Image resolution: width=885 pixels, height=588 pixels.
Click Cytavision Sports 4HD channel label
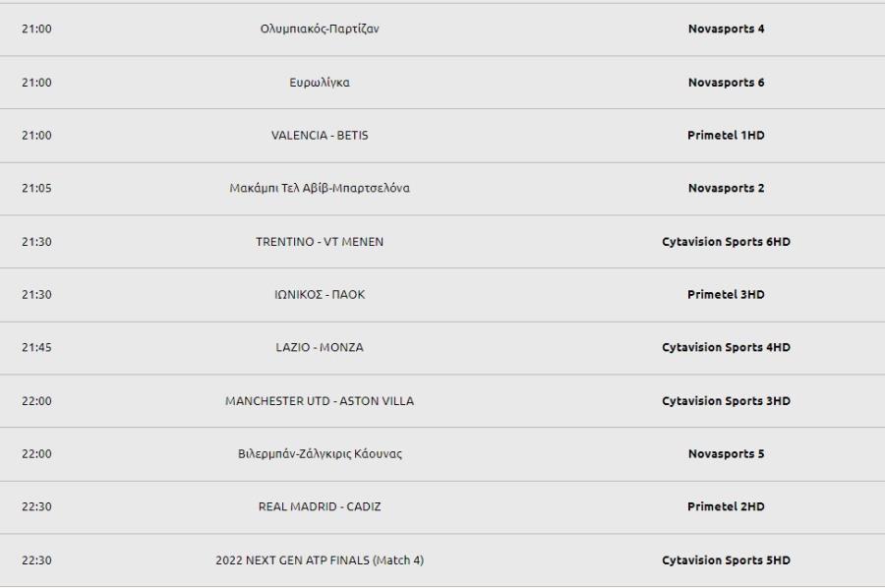726,348
